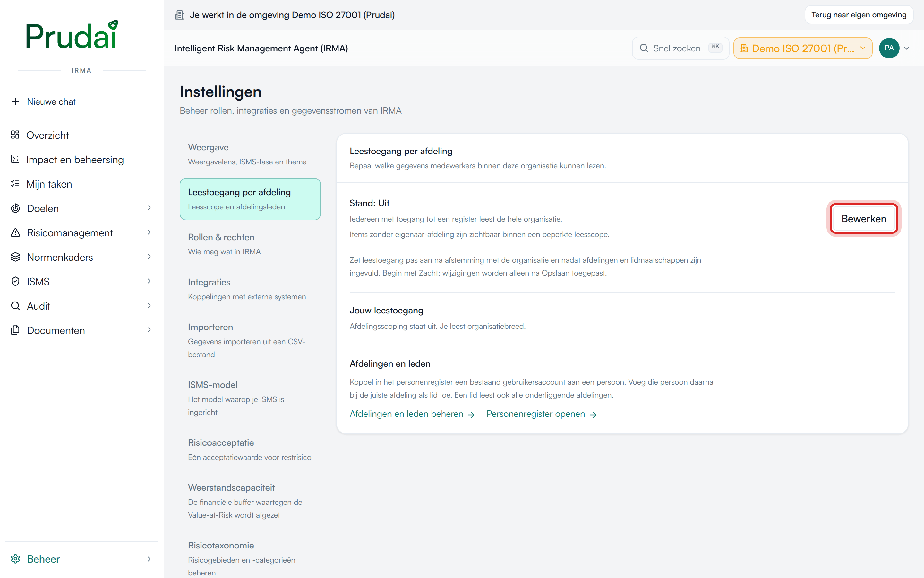Open the Weerstandscapaciteit settings tab
The height and width of the screenshot is (578, 924).
click(250, 501)
